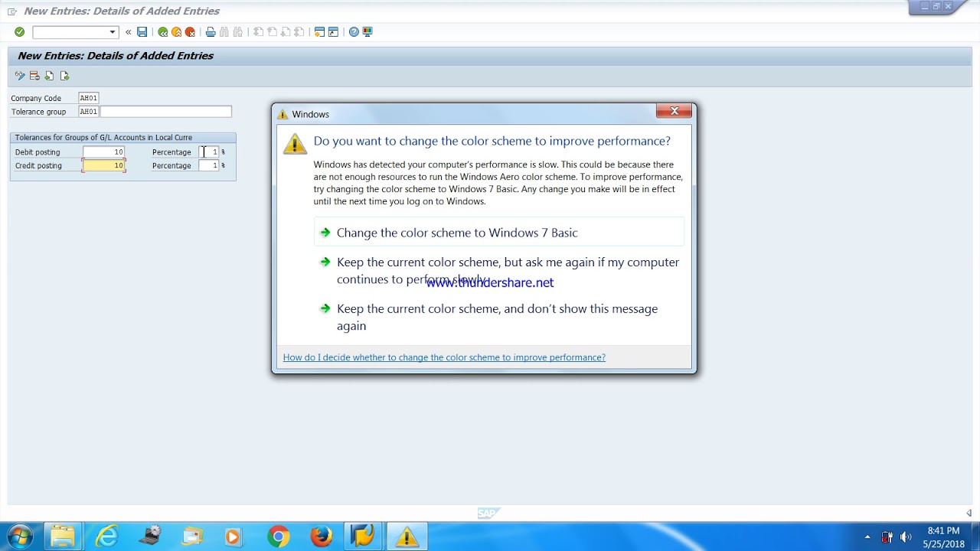Image resolution: width=980 pixels, height=551 pixels.
Task: Click the Print icon in the toolbar
Action: (x=211, y=32)
